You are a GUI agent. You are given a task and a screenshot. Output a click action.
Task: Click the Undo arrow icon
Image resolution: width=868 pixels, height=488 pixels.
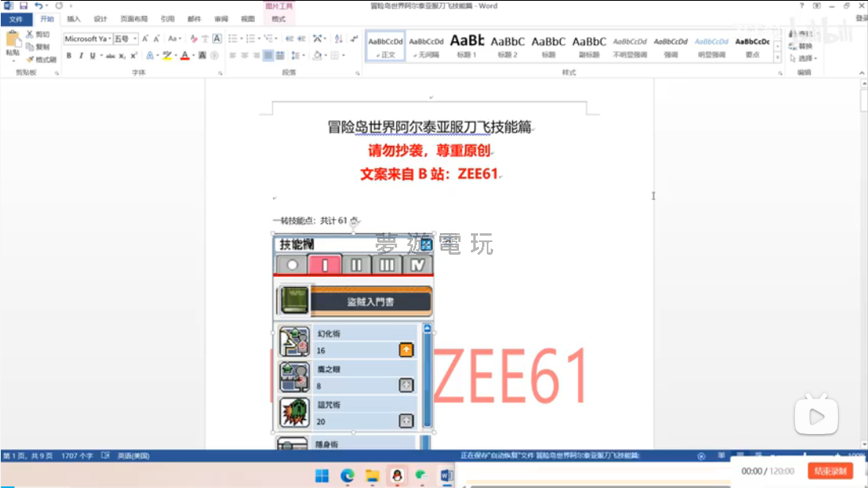click(37, 6)
